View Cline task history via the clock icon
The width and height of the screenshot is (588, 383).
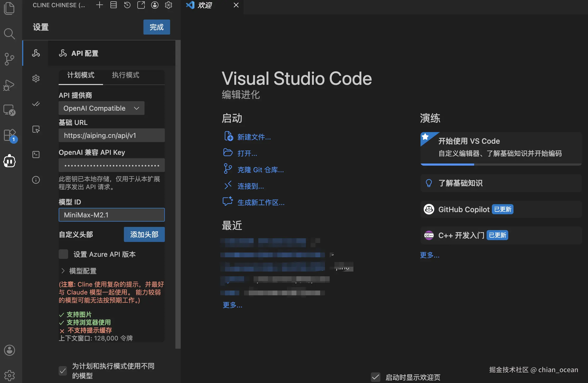(x=127, y=5)
